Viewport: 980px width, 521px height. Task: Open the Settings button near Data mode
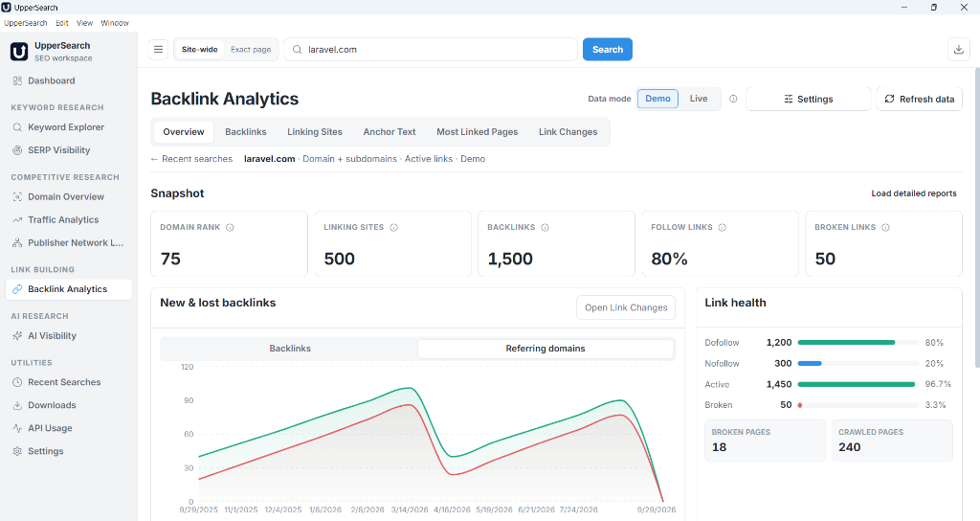click(x=808, y=99)
